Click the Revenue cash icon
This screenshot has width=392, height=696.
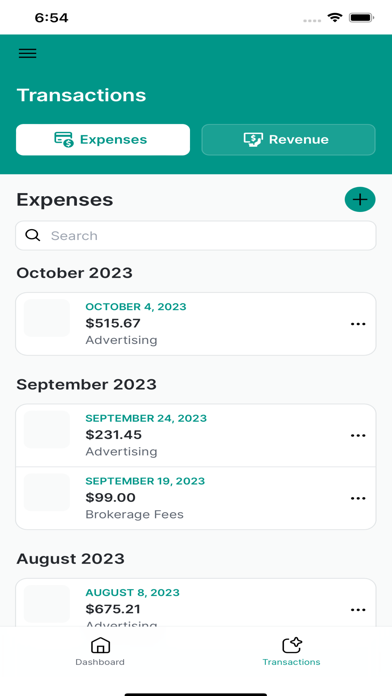[253, 139]
